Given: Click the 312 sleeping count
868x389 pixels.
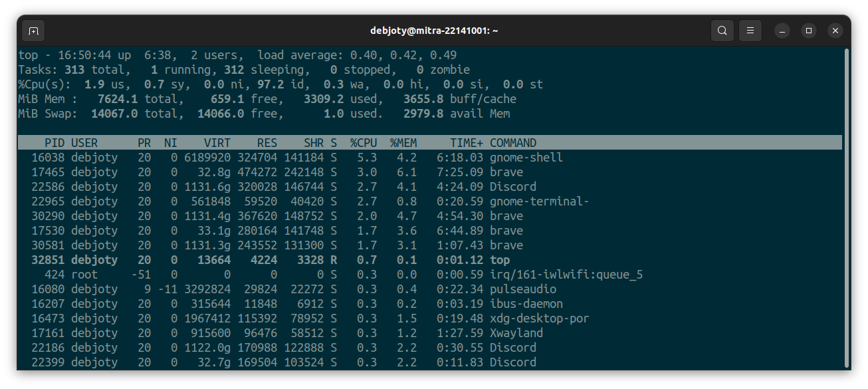Looking at the screenshot, I should coord(234,70).
